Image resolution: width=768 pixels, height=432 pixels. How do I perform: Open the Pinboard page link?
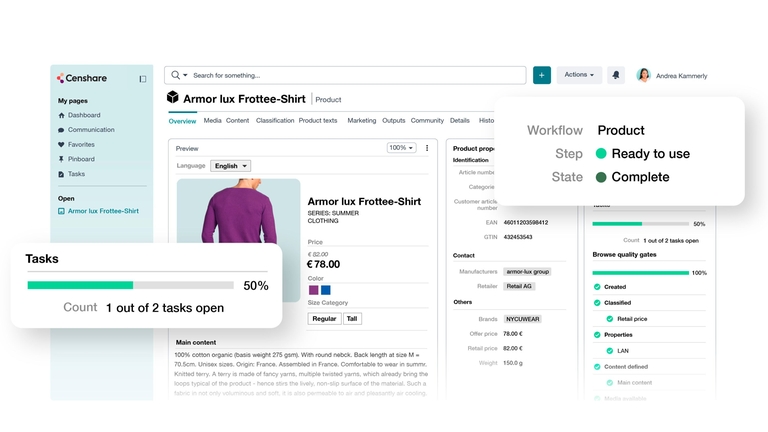[81, 159]
